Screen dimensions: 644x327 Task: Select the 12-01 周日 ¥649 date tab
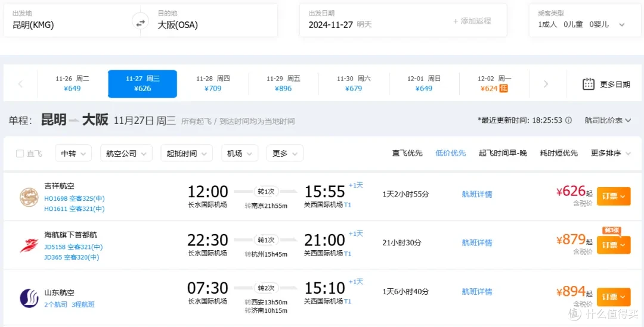(424, 84)
